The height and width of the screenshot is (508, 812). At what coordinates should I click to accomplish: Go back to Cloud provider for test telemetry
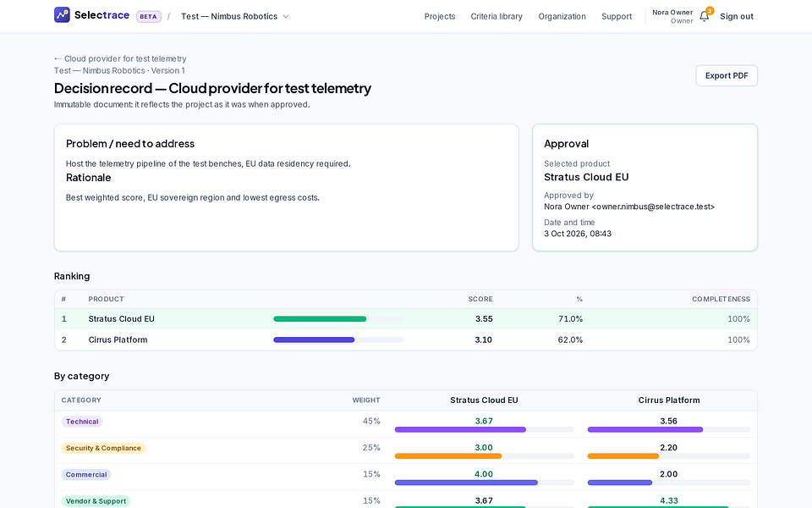pos(120,58)
